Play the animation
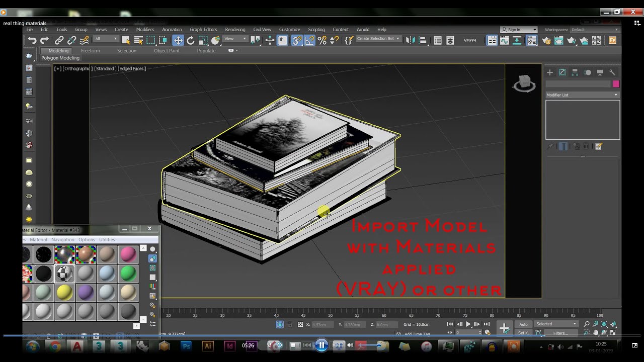Viewport: 644px width, 362px height. [468, 324]
